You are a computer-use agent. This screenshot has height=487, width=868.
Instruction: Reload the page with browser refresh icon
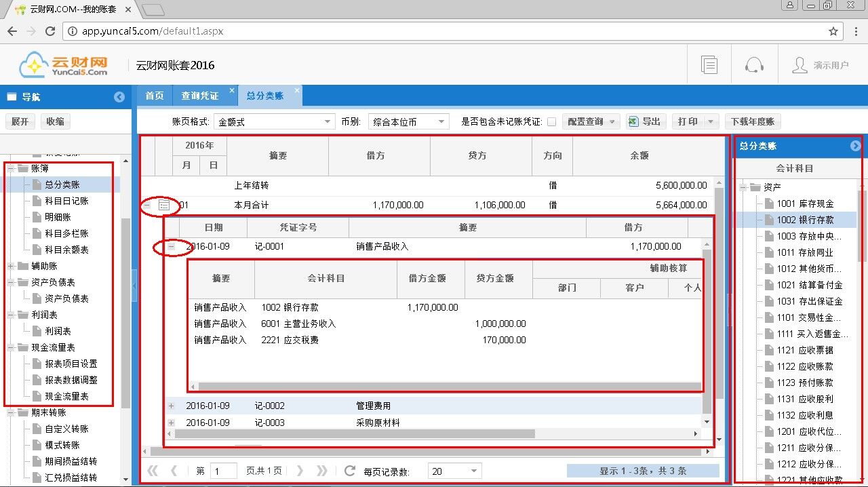pos(50,31)
